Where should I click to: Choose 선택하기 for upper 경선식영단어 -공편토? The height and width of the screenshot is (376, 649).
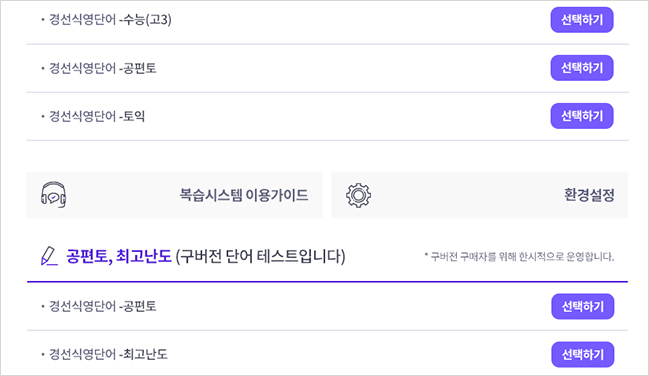click(582, 68)
